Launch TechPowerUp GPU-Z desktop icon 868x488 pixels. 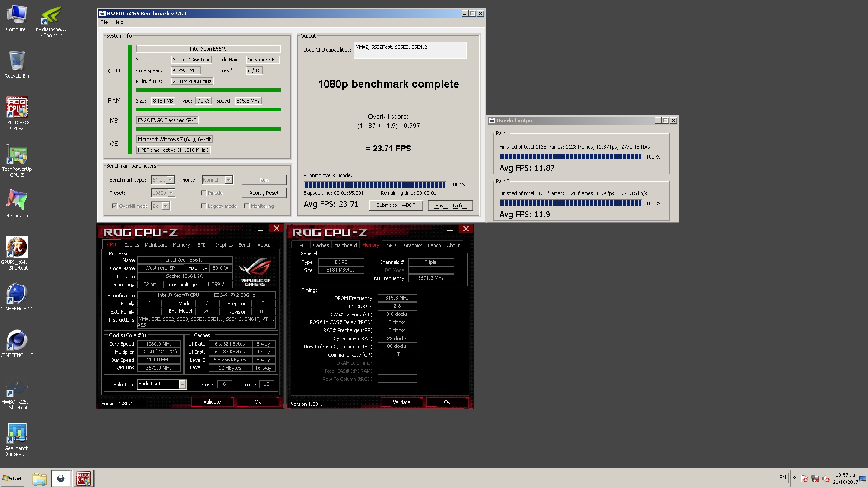click(x=17, y=160)
